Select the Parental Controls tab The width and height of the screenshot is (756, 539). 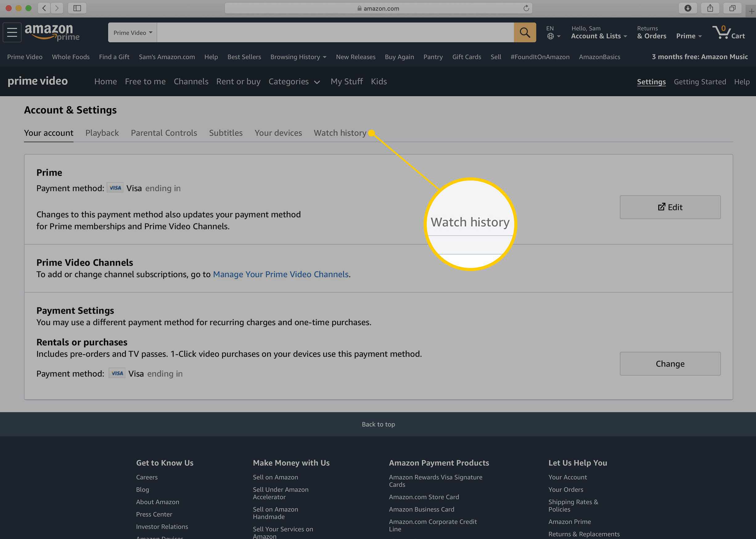[163, 132]
